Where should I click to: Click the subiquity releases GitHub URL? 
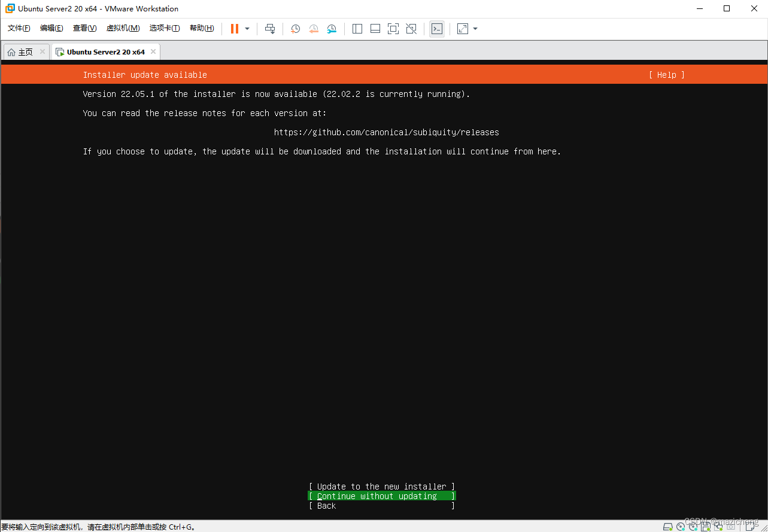(x=387, y=132)
